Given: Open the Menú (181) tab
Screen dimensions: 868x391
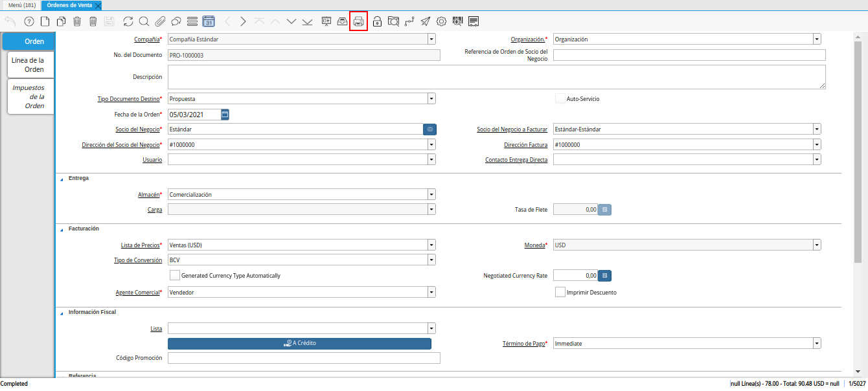Looking at the screenshot, I should tap(21, 5).
